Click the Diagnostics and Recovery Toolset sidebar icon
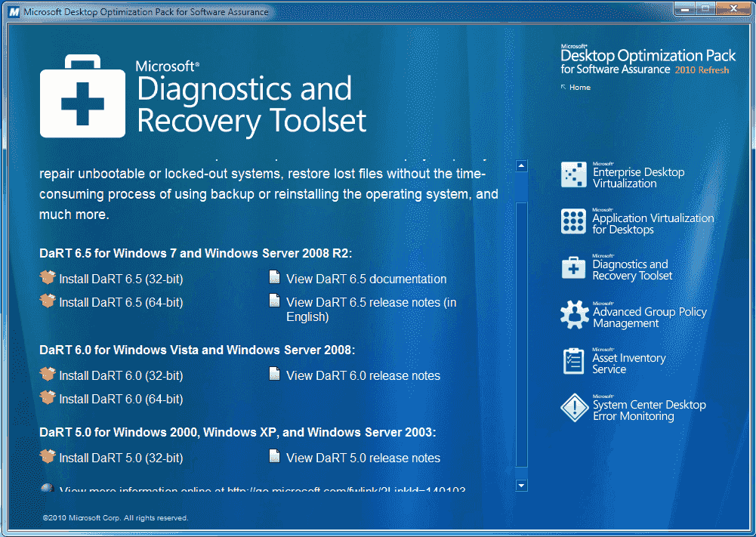The width and height of the screenshot is (756, 537). (x=574, y=267)
